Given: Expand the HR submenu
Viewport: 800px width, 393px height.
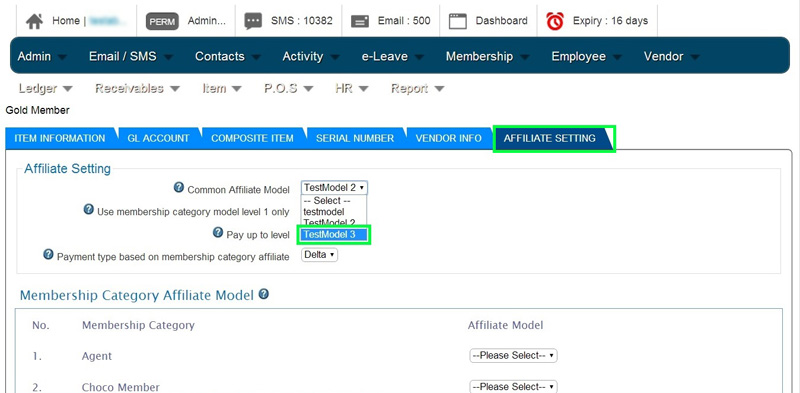Looking at the screenshot, I should [352, 89].
